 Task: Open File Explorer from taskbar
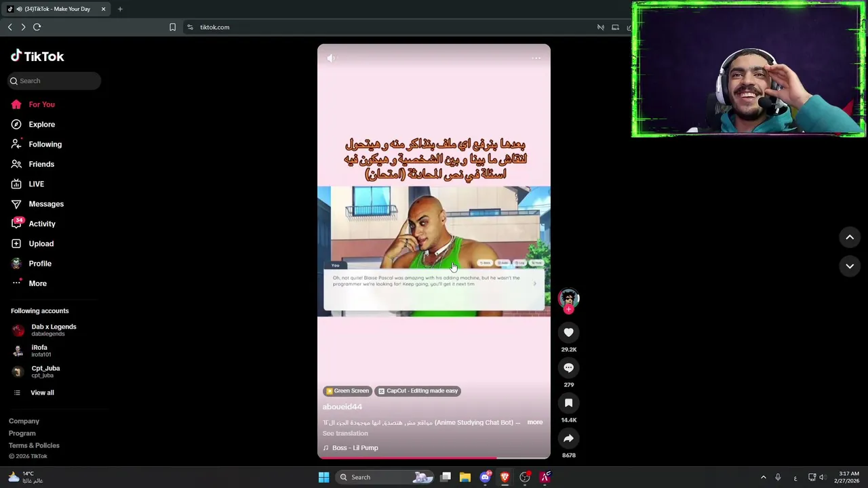(465, 477)
